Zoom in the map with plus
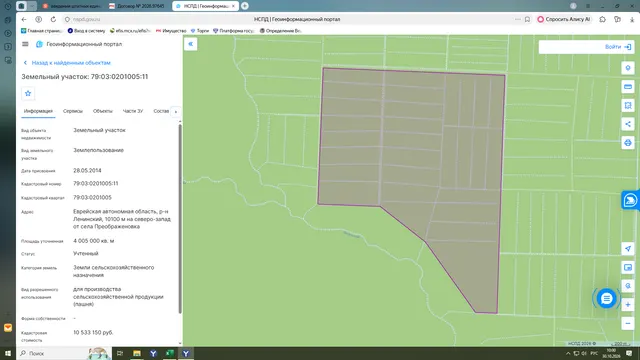The image size is (640, 360). click(628, 305)
